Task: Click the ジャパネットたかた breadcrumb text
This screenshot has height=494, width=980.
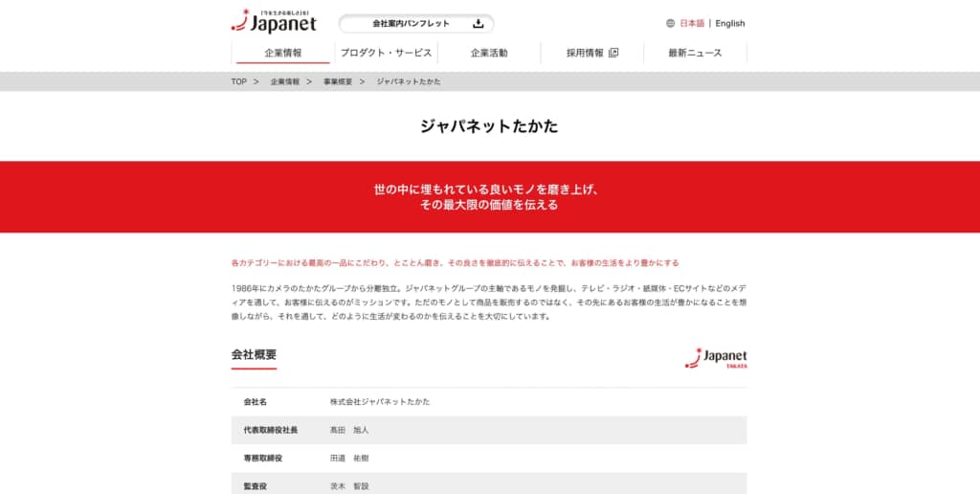Action: pyautogui.click(x=408, y=82)
